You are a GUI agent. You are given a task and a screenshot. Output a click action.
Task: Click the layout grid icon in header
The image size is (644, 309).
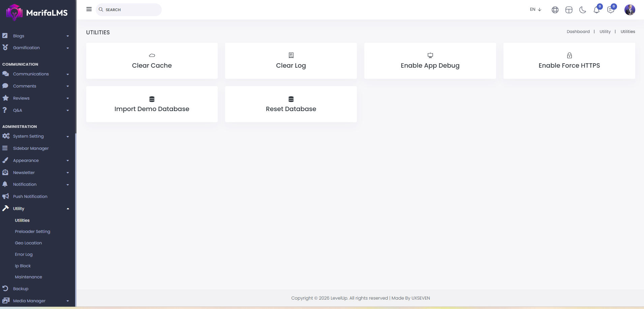(569, 10)
